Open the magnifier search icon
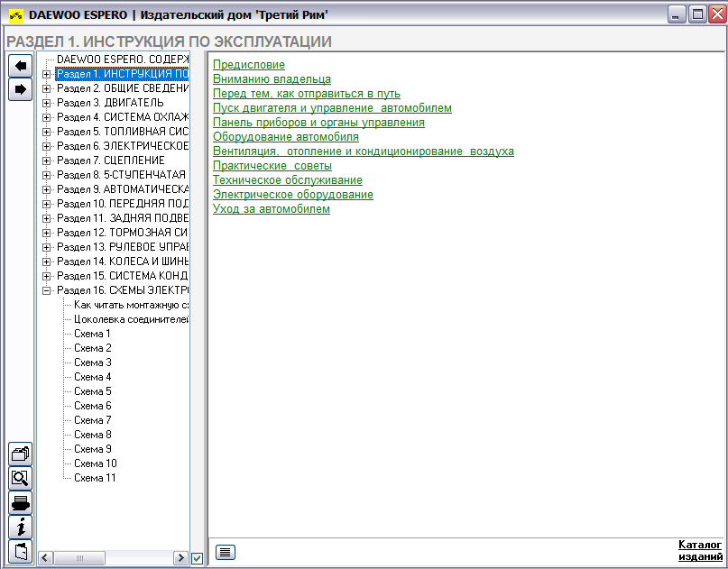Viewport: 728px width, 569px height. pos(21,478)
